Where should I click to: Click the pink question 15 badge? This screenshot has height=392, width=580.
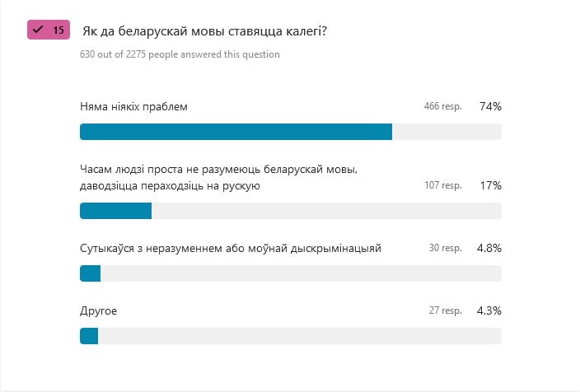click(49, 30)
